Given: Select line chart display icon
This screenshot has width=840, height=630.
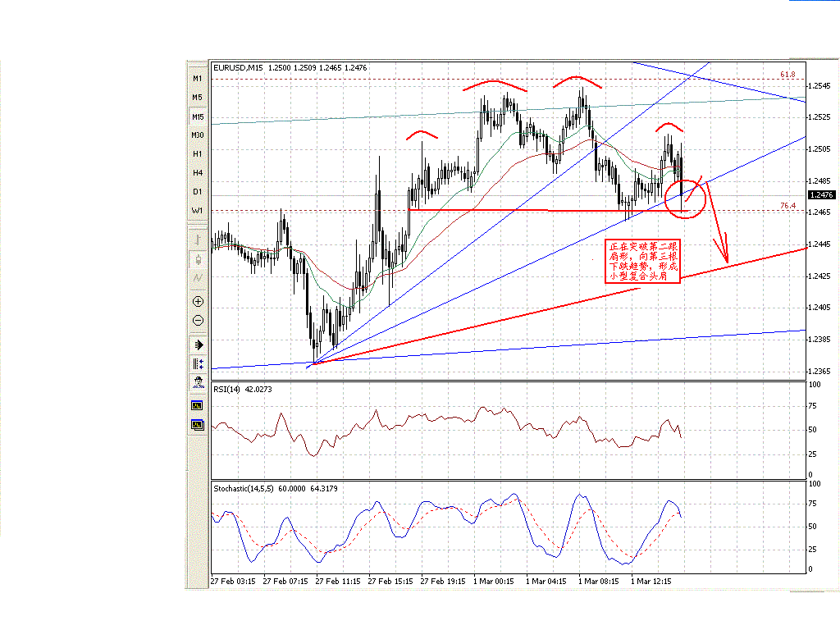Looking at the screenshot, I should [198, 278].
